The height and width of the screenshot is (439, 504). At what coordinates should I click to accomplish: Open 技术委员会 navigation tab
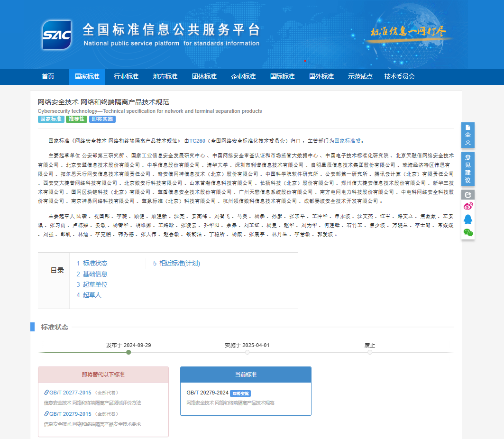[399, 77]
